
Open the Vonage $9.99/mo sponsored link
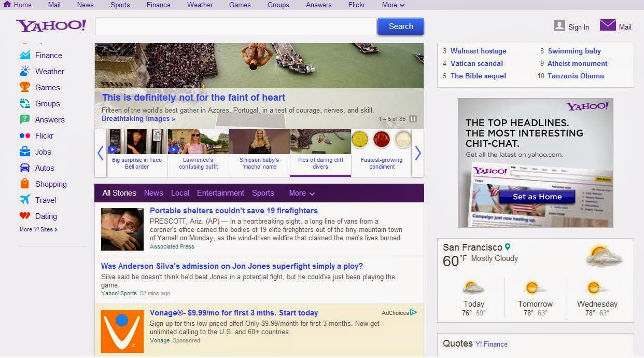pyautogui.click(x=234, y=313)
